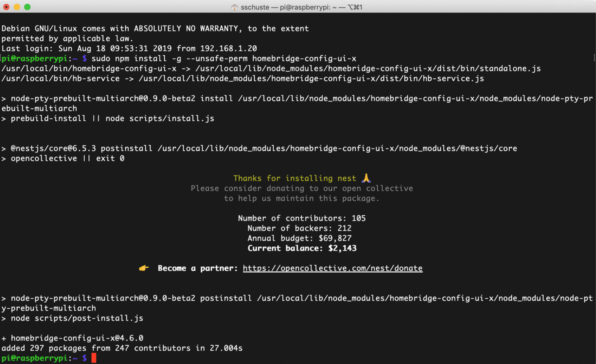Image resolution: width=596 pixels, height=364 pixels.
Task: Click the 'Last login' line
Action: (x=129, y=48)
